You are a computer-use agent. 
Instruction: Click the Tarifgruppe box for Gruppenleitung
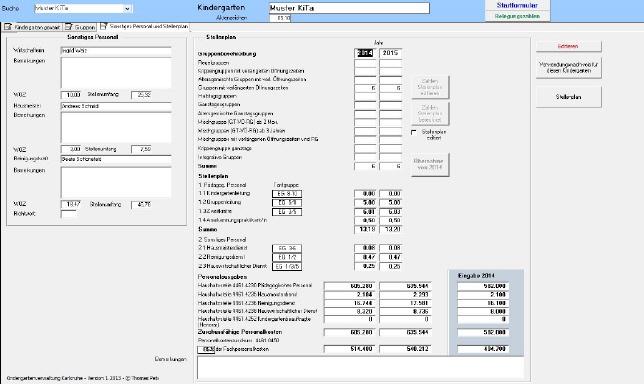tap(287, 203)
